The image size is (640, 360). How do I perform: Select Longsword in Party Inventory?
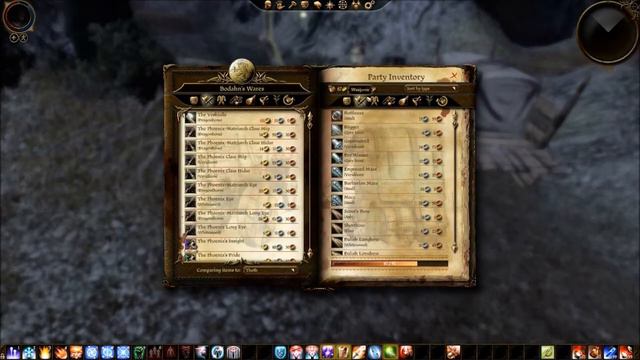[389, 144]
